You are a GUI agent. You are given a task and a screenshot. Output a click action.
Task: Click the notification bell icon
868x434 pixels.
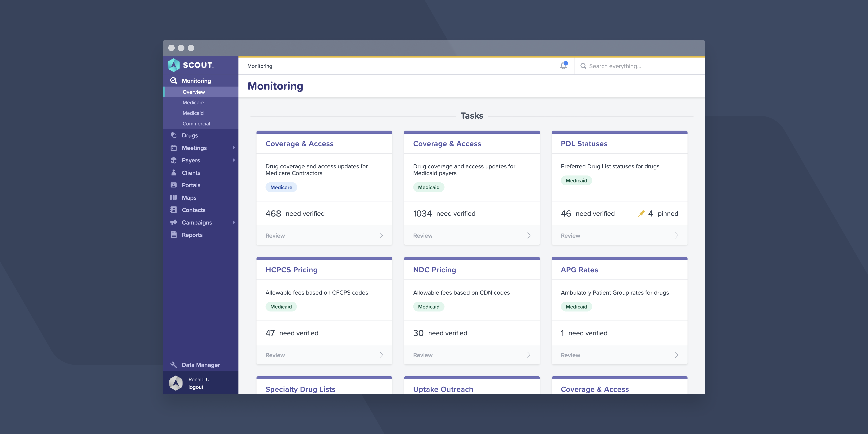point(563,66)
